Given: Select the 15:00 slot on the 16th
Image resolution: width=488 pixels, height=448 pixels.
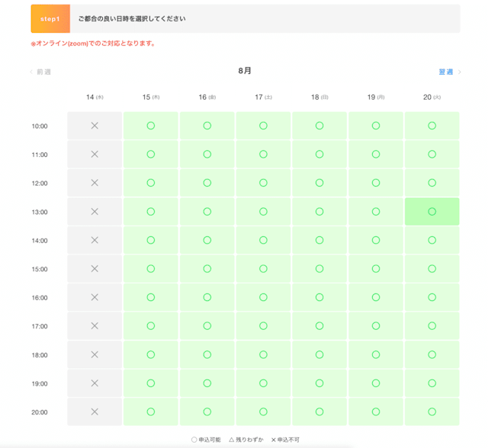Looking at the screenshot, I should tap(207, 269).
